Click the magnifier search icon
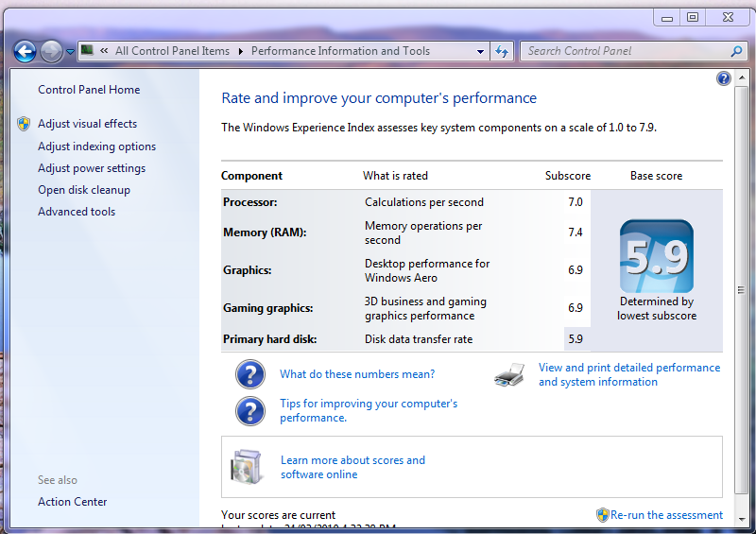756x534 pixels. (x=737, y=51)
